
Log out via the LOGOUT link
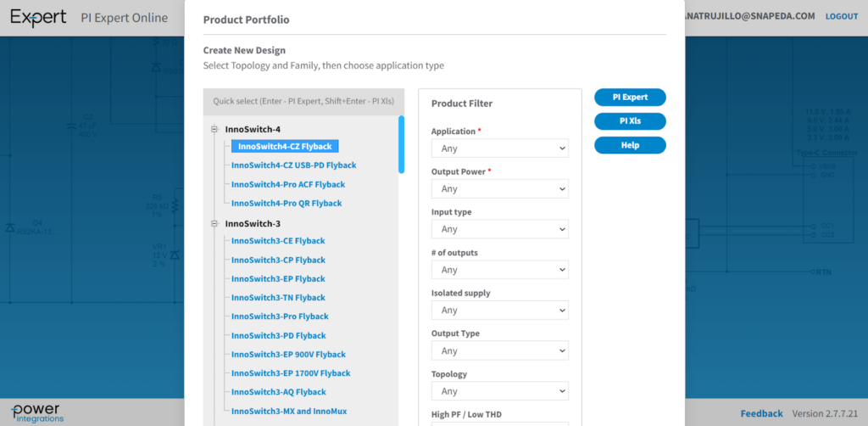pos(842,17)
